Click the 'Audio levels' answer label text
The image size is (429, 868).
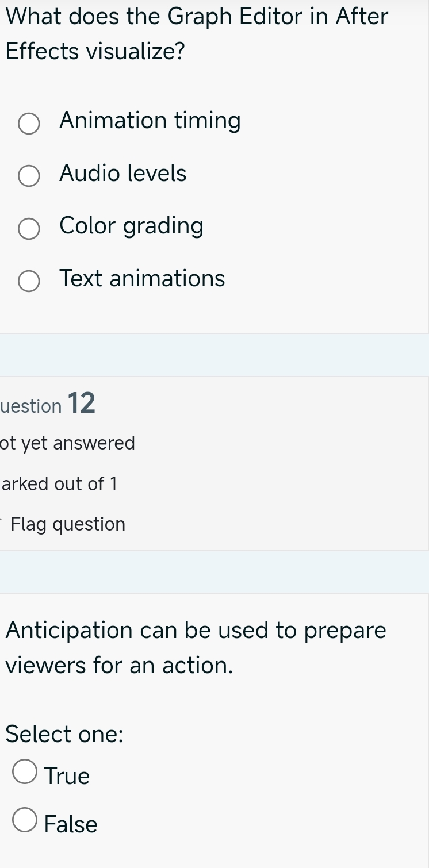123,174
